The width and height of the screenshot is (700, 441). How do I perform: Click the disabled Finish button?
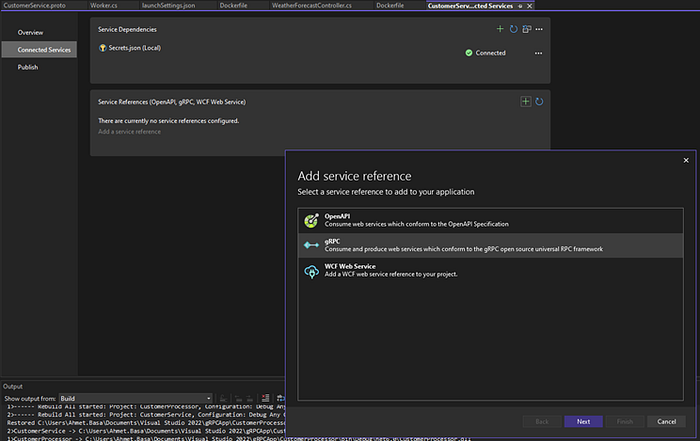pos(625,421)
